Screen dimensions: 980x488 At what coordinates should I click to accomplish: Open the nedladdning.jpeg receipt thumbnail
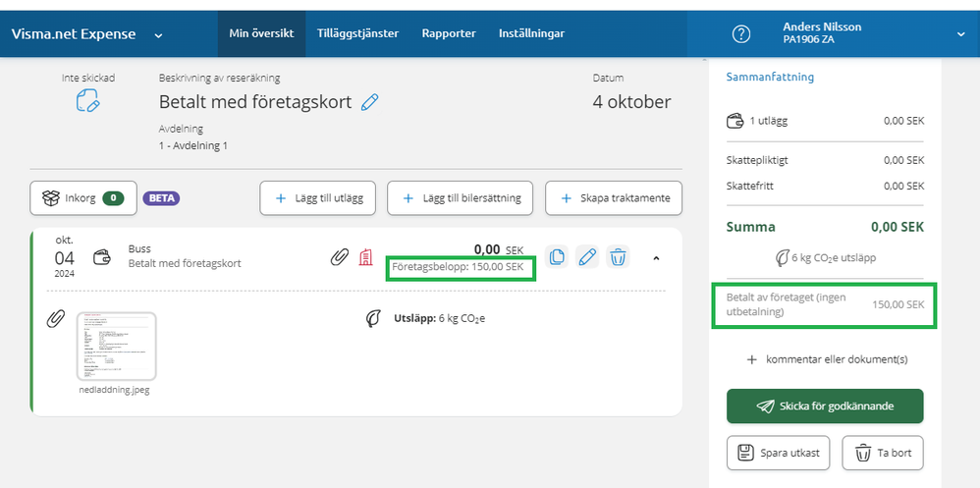point(116,346)
